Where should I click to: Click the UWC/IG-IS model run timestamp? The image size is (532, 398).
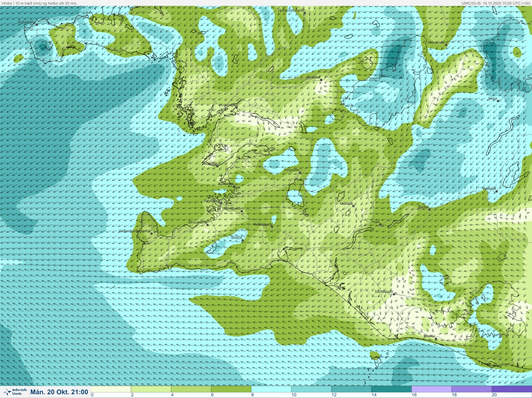pyautogui.click(x=496, y=3)
